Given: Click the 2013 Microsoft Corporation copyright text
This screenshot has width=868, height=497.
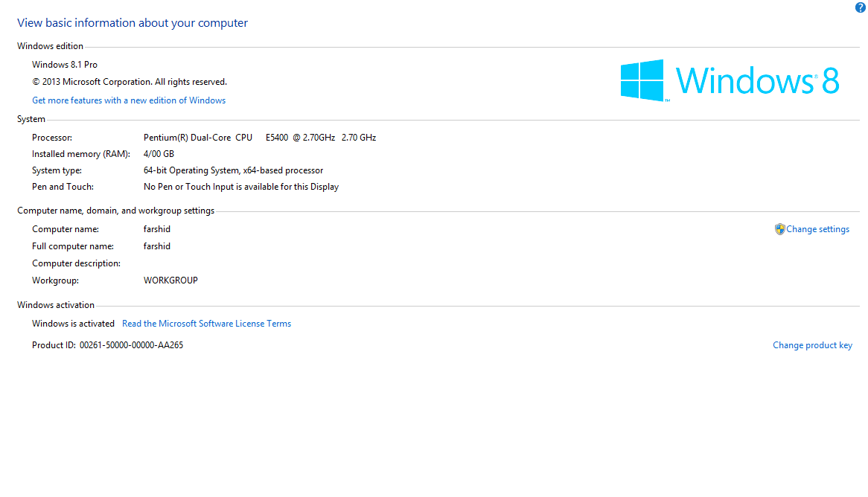Looking at the screenshot, I should (130, 82).
